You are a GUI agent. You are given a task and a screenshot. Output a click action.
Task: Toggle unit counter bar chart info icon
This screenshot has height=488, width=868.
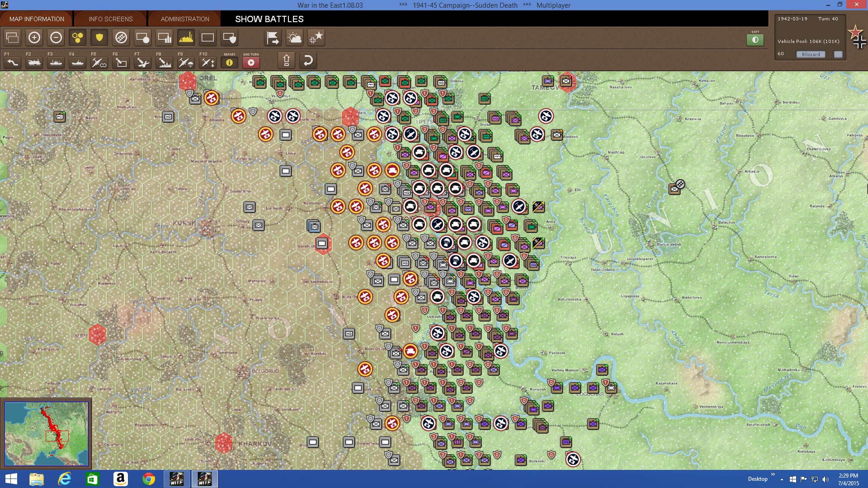click(165, 38)
